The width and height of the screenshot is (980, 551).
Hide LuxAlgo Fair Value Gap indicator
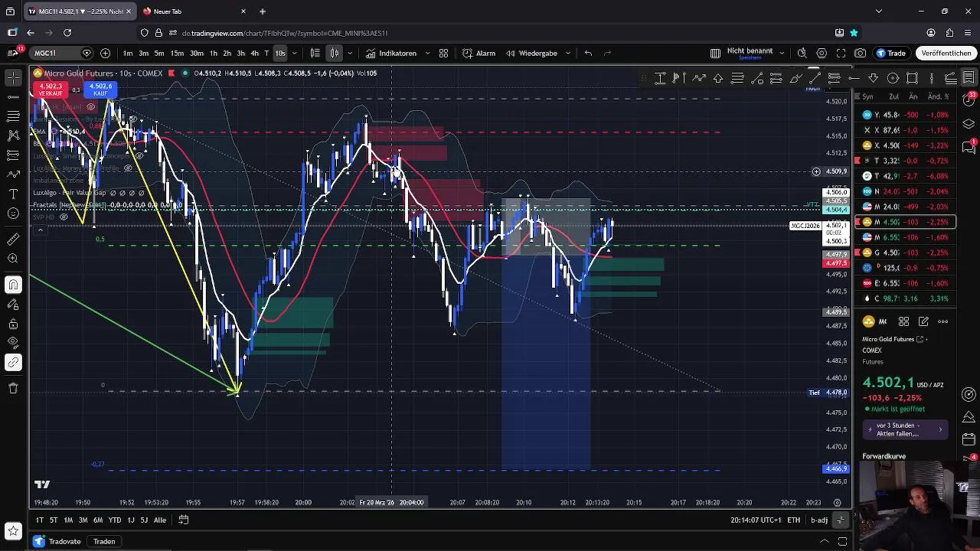coord(113,193)
